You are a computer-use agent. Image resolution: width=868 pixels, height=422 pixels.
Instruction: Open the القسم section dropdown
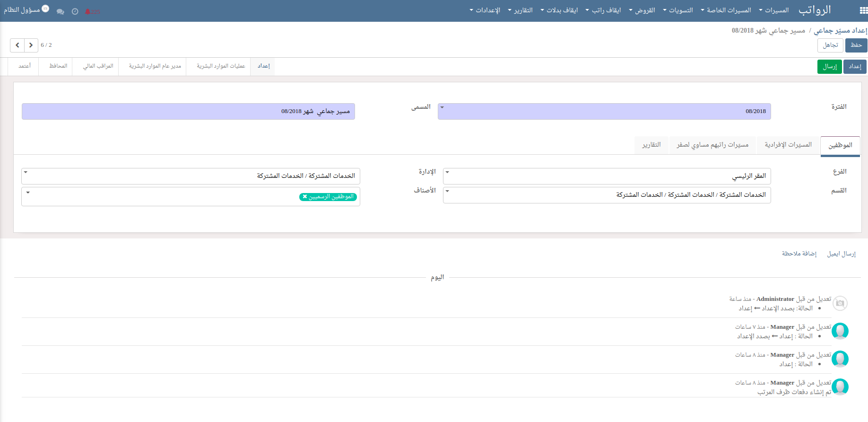tap(447, 192)
